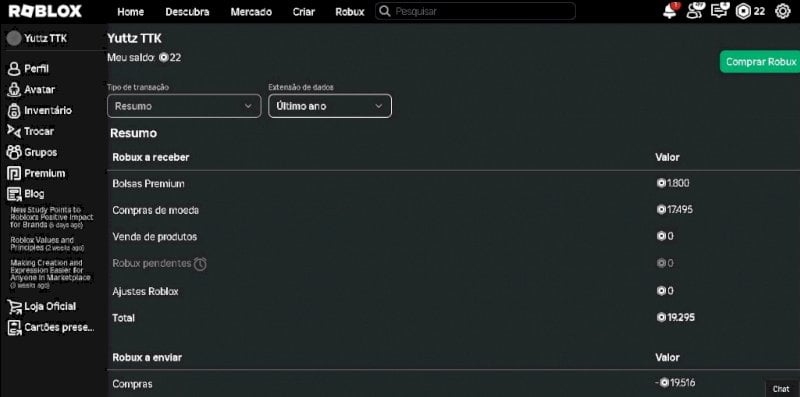Viewport: 800px width, 397px height.
Task: Open Robux in top navigation
Action: pyautogui.click(x=350, y=12)
